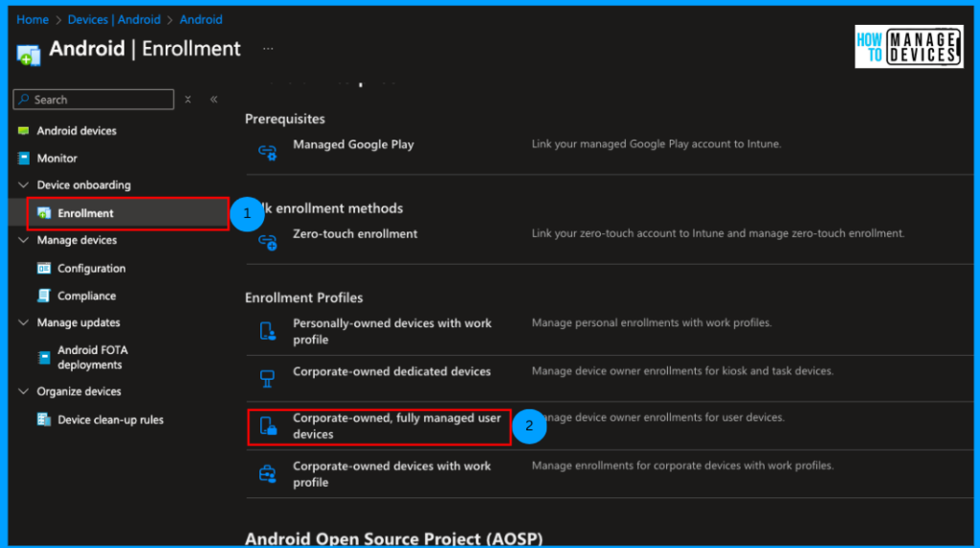
Task: Click the Android devices icon
Action: coord(24,131)
